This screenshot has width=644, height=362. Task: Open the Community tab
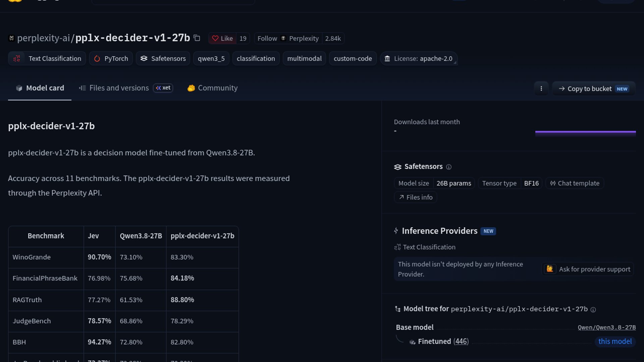pyautogui.click(x=212, y=88)
